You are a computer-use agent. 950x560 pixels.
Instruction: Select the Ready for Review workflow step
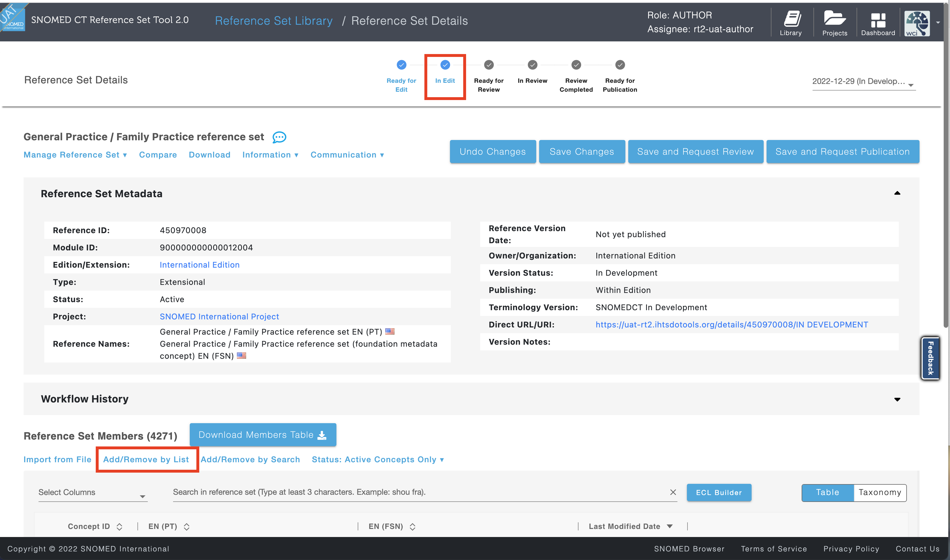pyautogui.click(x=489, y=76)
